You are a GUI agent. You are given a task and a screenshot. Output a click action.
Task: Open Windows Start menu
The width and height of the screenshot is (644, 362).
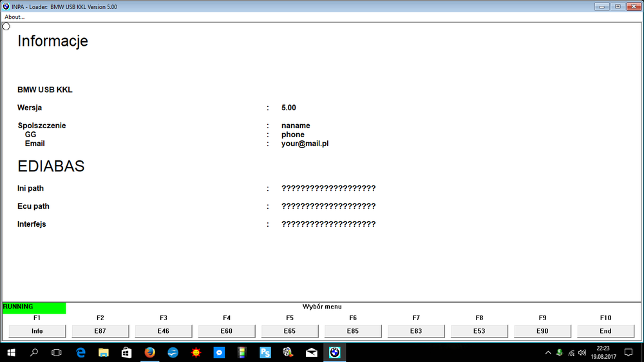(x=11, y=352)
